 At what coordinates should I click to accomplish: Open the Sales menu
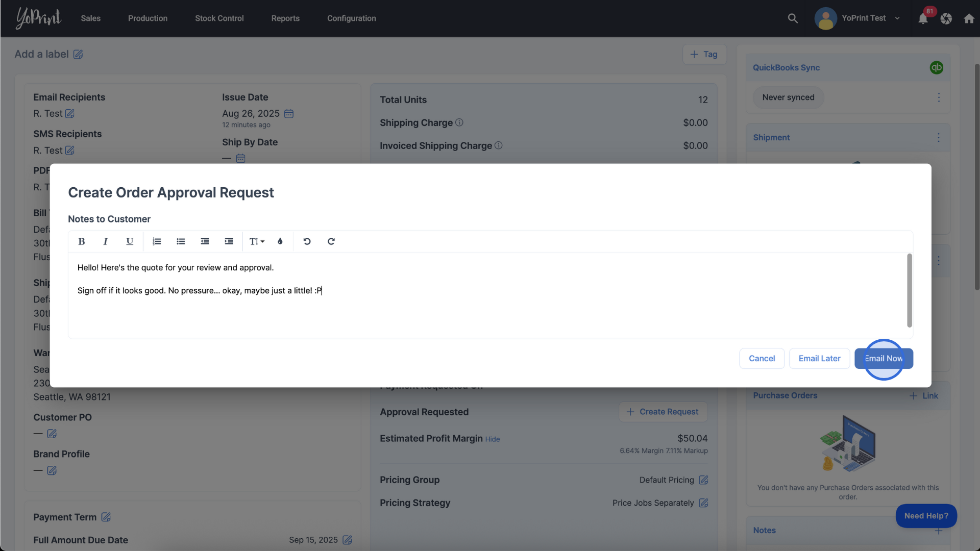90,18
